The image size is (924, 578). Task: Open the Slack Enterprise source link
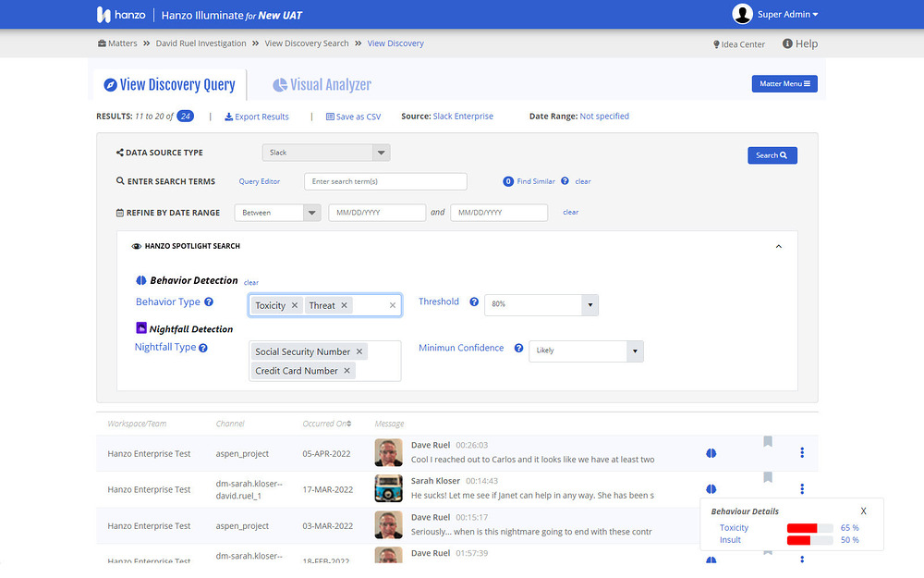coord(463,117)
